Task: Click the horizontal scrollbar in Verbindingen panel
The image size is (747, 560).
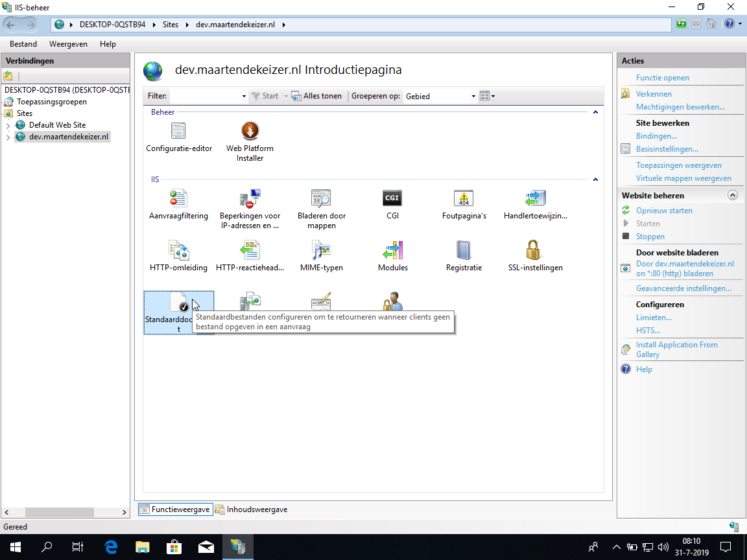Action: click(60, 513)
